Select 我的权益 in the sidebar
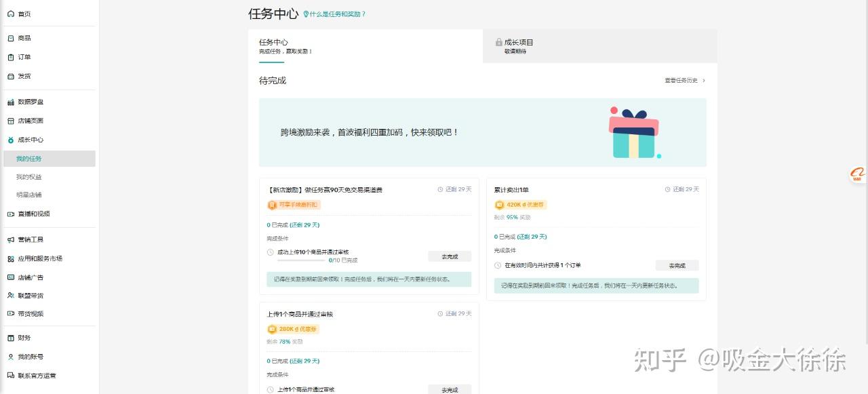Viewport: 868px width, 394px height. [29, 177]
